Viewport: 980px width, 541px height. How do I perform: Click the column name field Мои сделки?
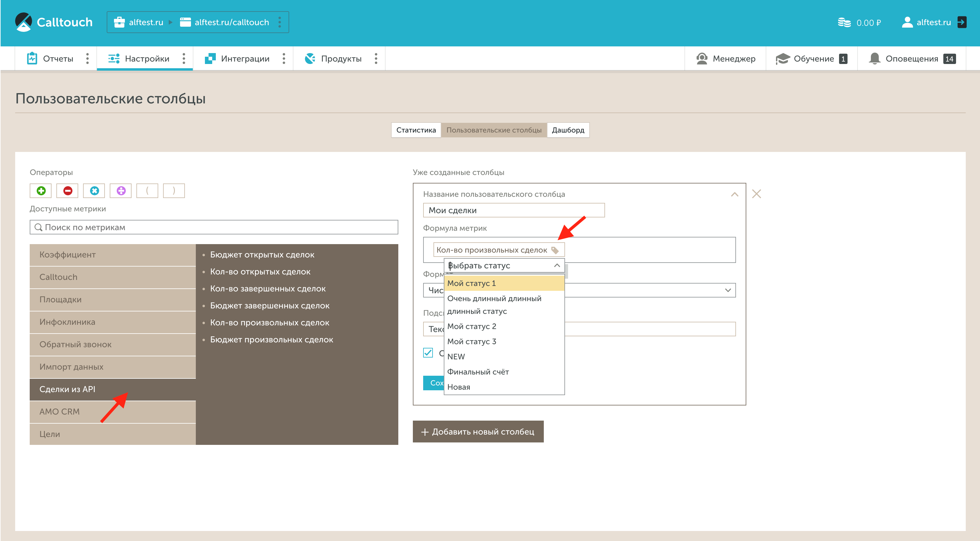513,210
